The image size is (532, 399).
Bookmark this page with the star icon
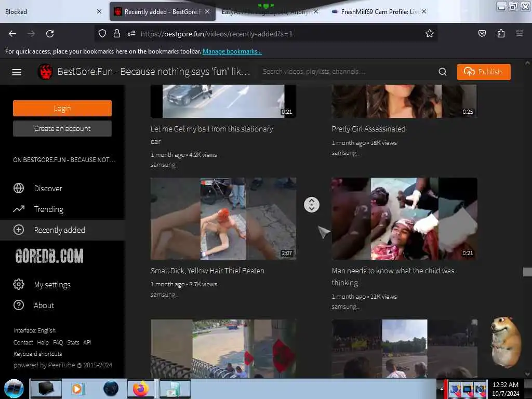point(430,34)
